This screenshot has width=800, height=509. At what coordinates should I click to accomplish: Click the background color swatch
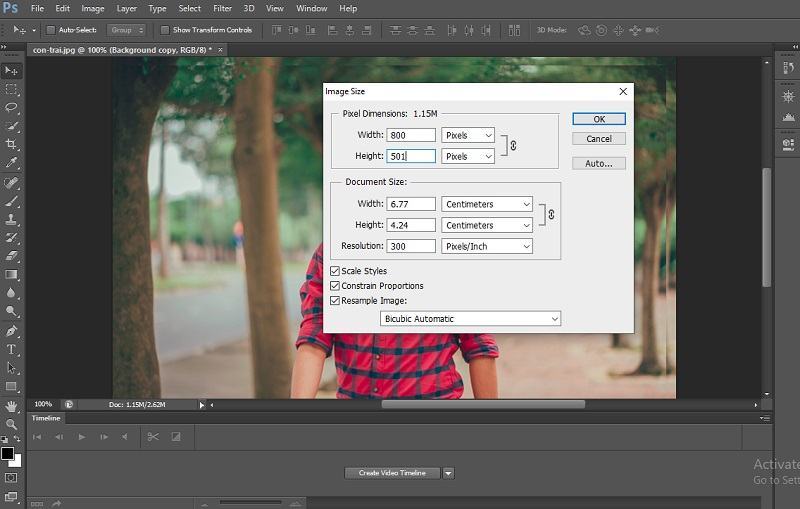(x=17, y=461)
